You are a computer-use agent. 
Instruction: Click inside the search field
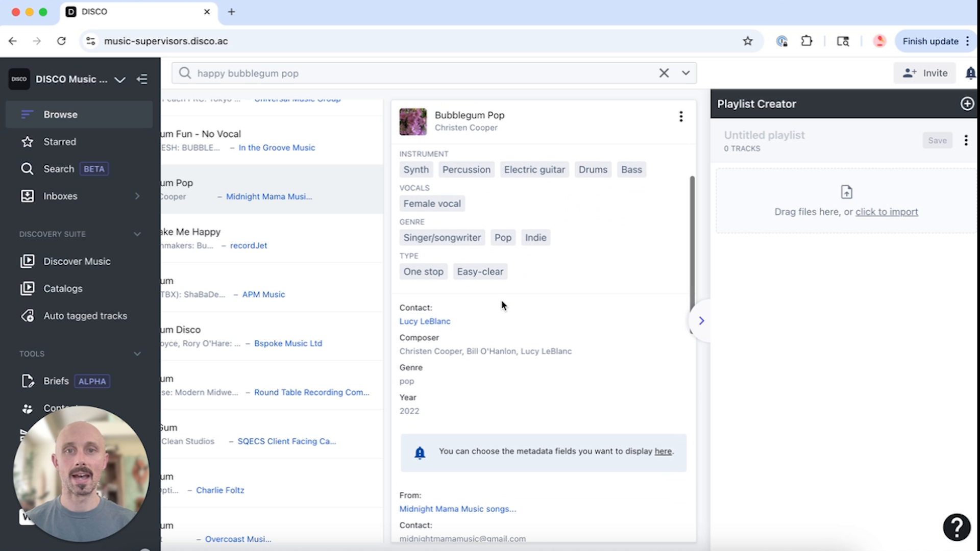tap(408, 73)
